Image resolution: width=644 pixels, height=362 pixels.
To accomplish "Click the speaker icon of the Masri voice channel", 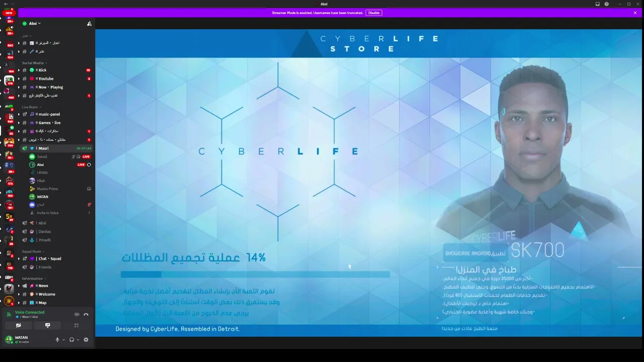I will [25, 148].
